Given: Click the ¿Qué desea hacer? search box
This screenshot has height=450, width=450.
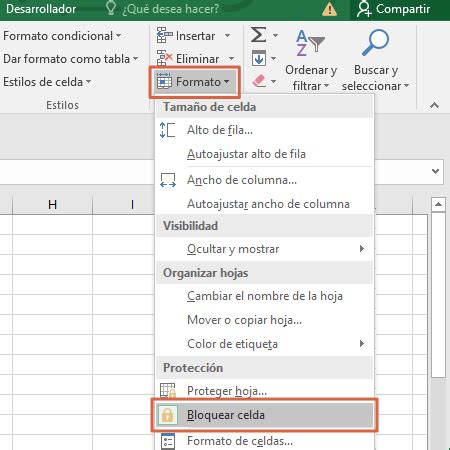Looking at the screenshot, I should [163, 9].
